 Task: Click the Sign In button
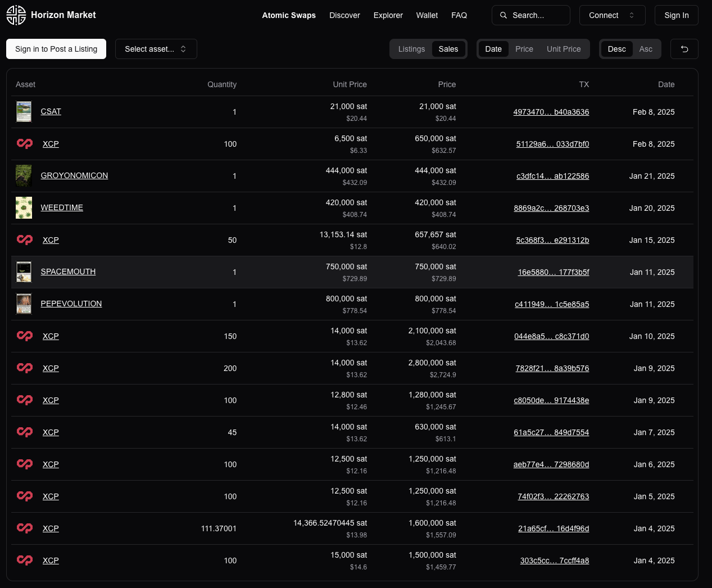click(677, 15)
